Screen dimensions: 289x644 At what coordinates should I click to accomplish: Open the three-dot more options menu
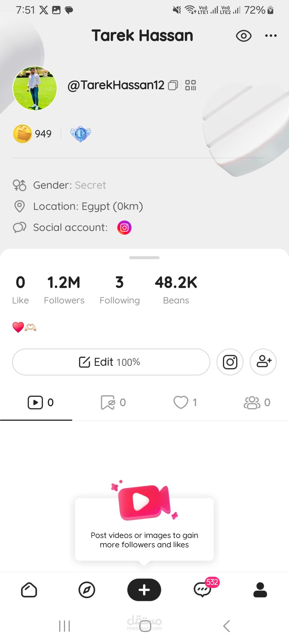tap(271, 36)
